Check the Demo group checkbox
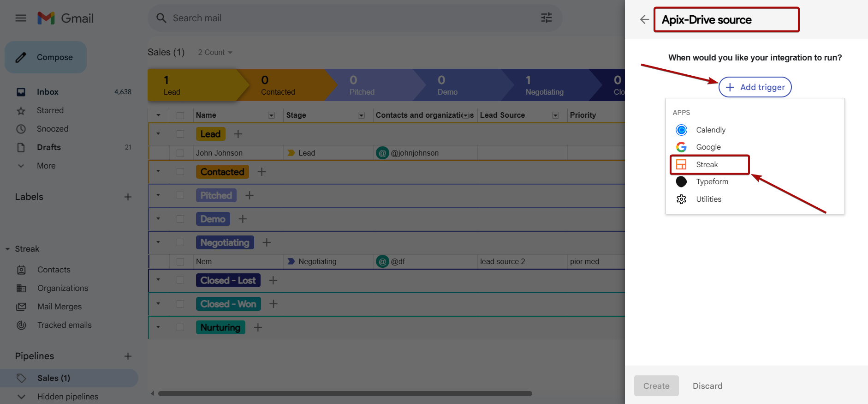 tap(180, 219)
